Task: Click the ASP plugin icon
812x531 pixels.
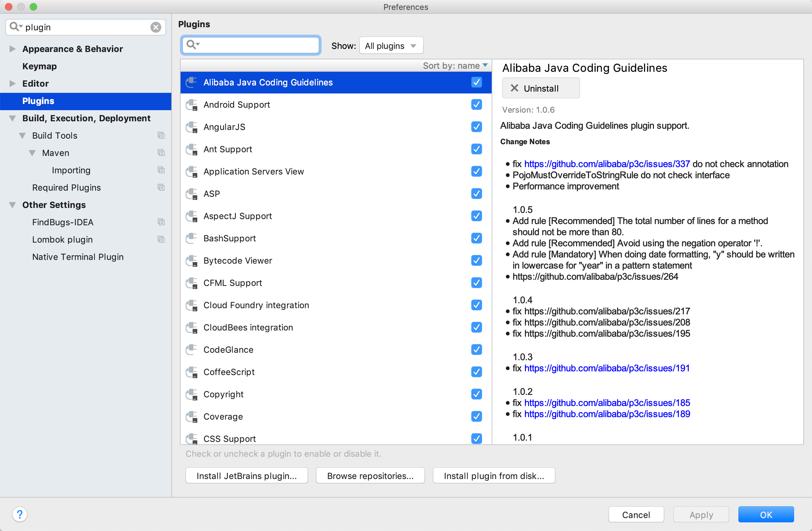Action: (191, 194)
